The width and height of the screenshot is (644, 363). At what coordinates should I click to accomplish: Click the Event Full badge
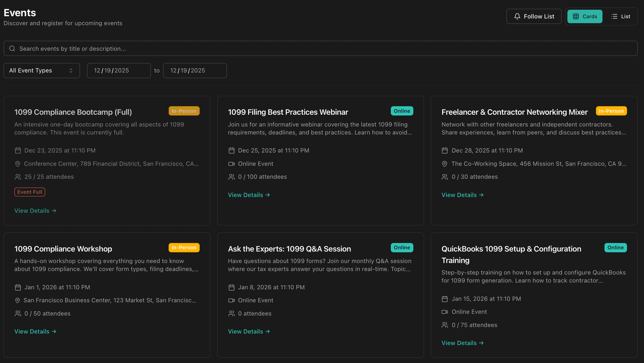[x=30, y=192]
